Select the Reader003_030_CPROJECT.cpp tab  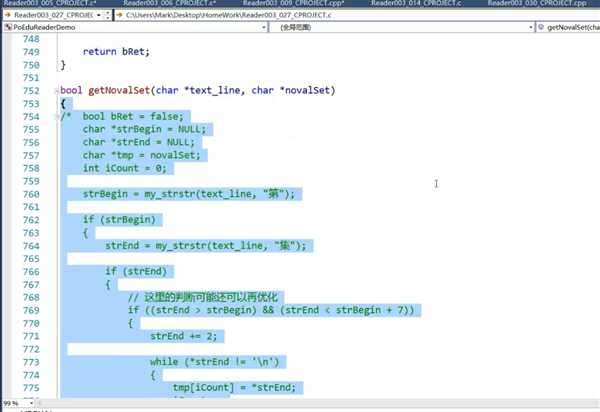537,3
